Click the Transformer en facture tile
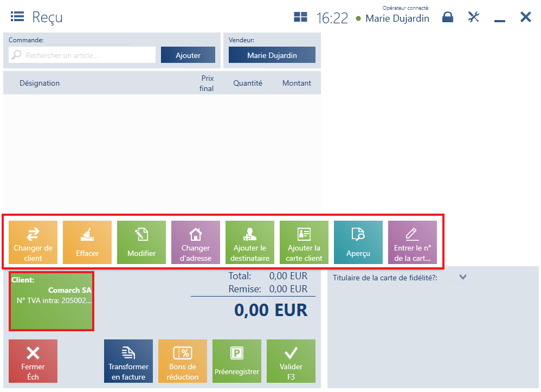Viewport: 541px width, 392px height. pyautogui.click(x=128, y=361)
